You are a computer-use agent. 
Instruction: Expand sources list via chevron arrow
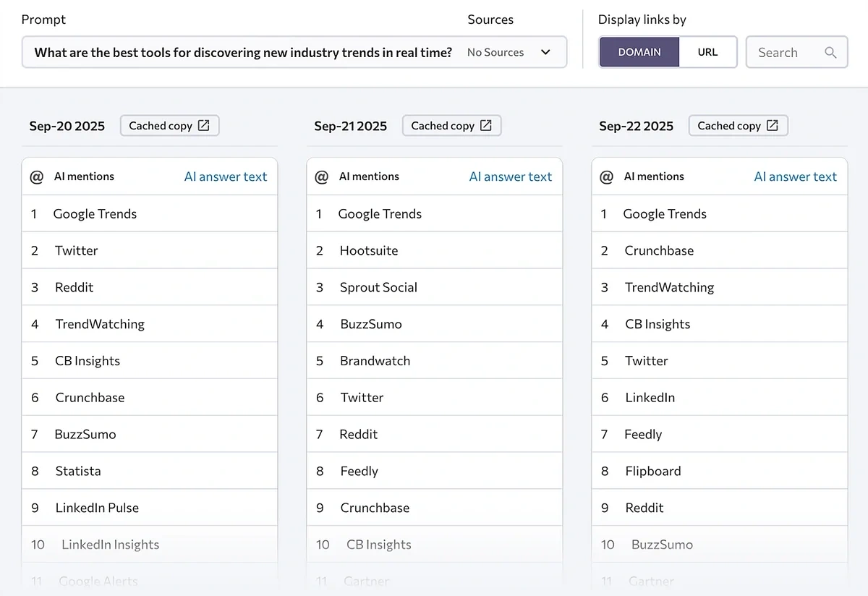click(x=545, y=53)
